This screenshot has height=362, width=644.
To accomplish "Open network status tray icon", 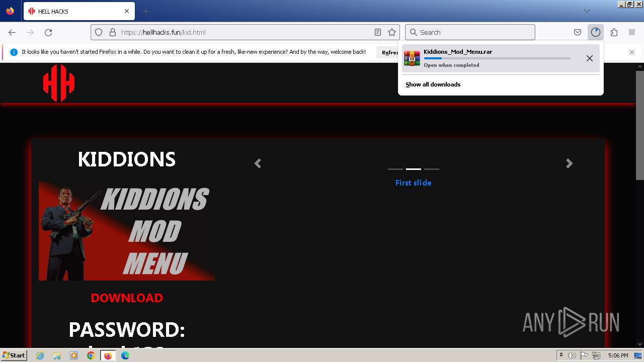I will click(x=597, y=355).
